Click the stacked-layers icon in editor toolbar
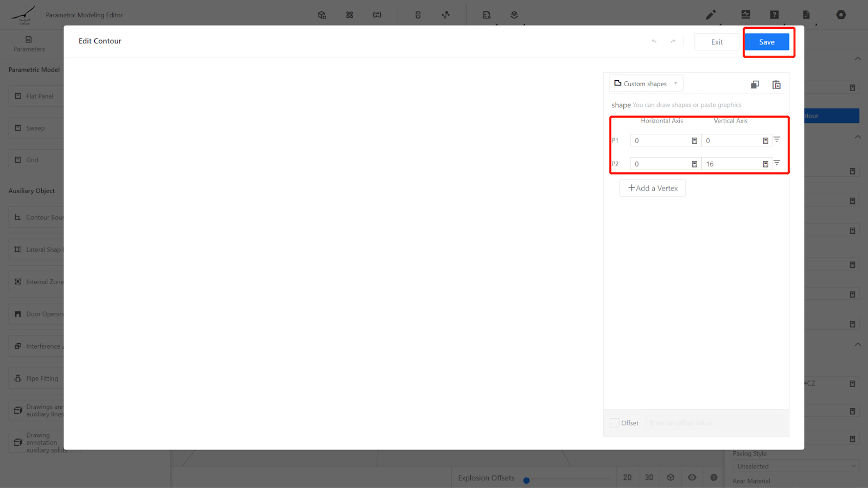This screenshot has height=488, width=868. coord(514,15)
